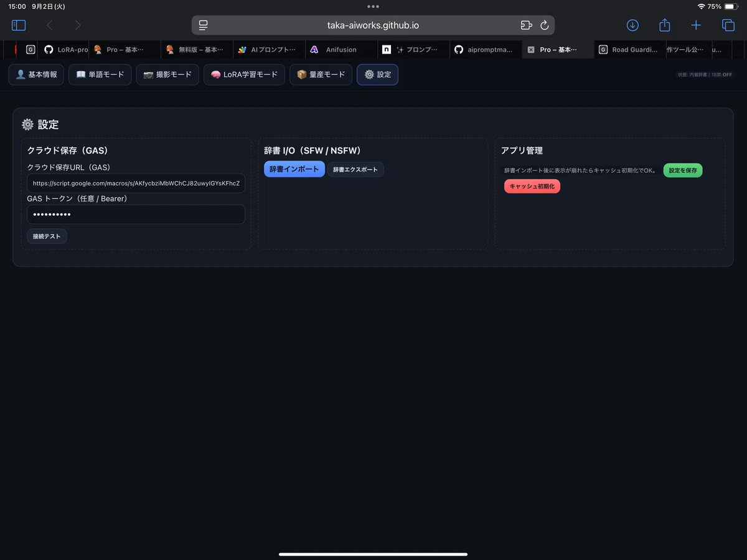
Task: Open the share sheet
Action: tap(664, 25)
